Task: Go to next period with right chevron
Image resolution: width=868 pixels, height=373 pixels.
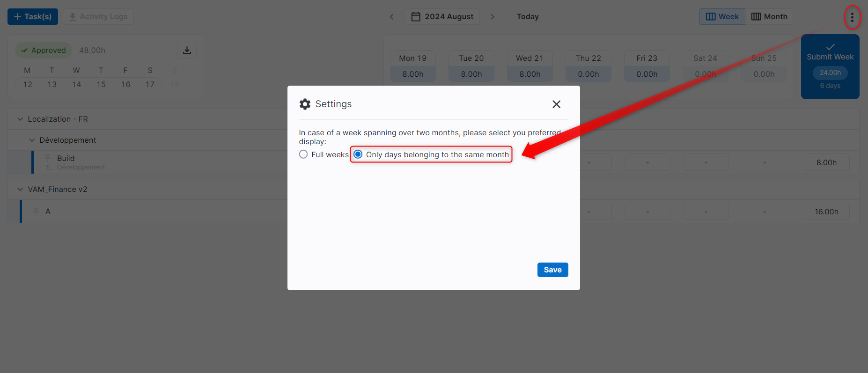Action: pyautogui.click(x=493, y=17)
